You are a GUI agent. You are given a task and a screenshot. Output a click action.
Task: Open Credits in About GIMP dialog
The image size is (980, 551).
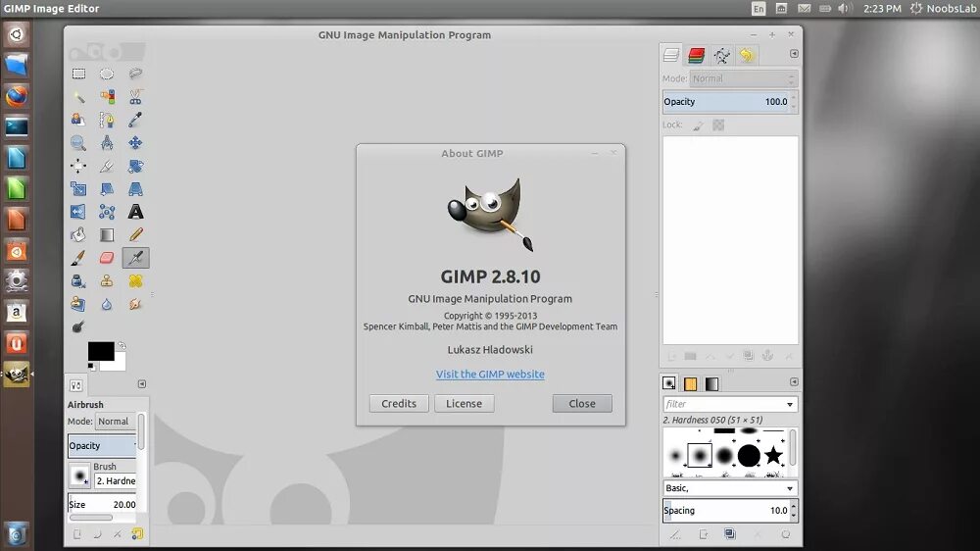[399, 403]
